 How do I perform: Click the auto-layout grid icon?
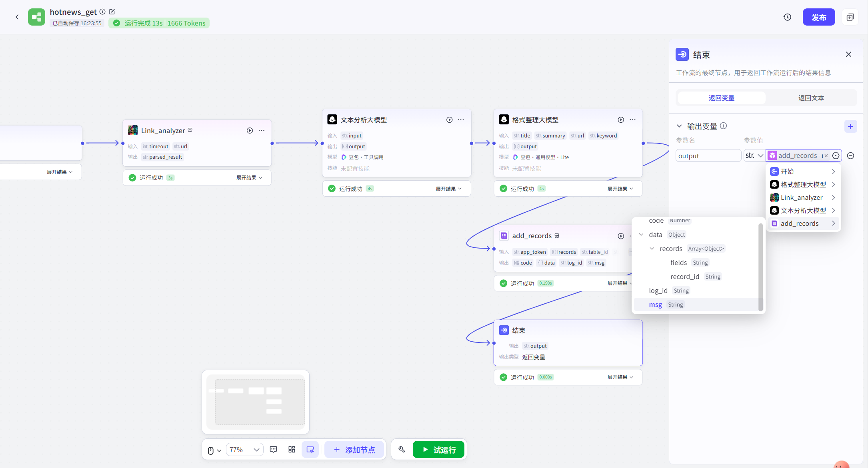coord(292,450)
